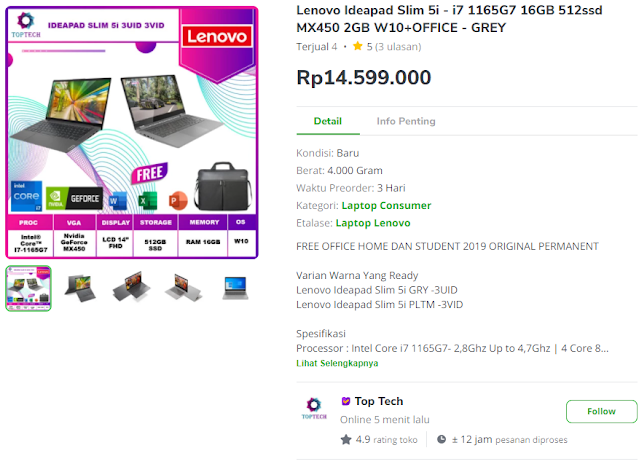Select the fifth thumbnail with Windows screen
The height and width of the screenshot is (464, 639).
click(x=235, y=288)
